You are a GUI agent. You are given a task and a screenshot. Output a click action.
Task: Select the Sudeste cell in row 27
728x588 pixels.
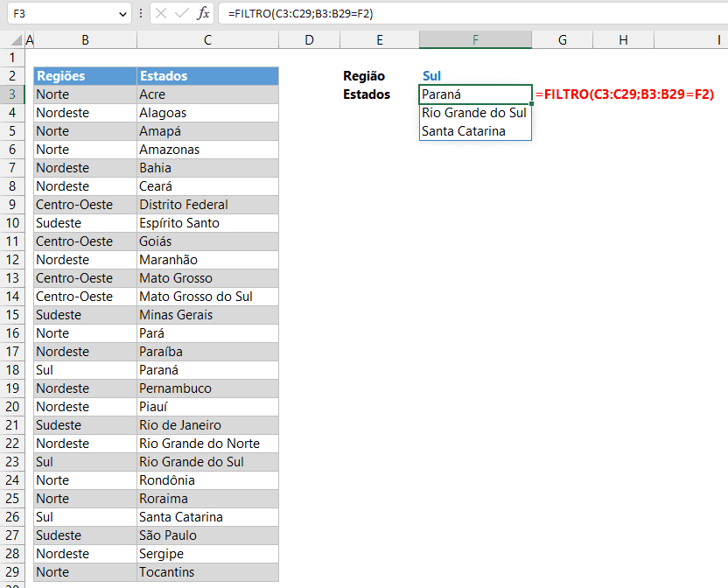point(86,535)
